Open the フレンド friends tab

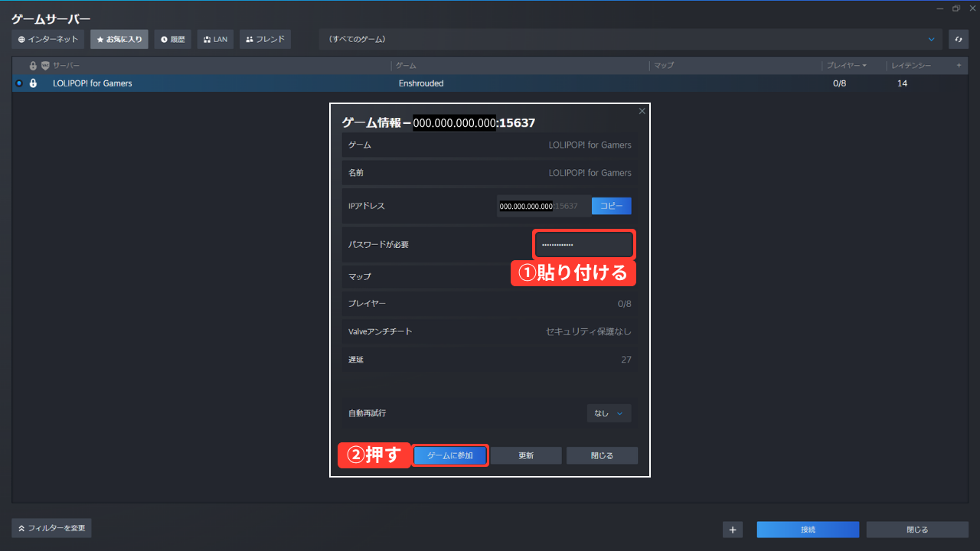(265, 39)
